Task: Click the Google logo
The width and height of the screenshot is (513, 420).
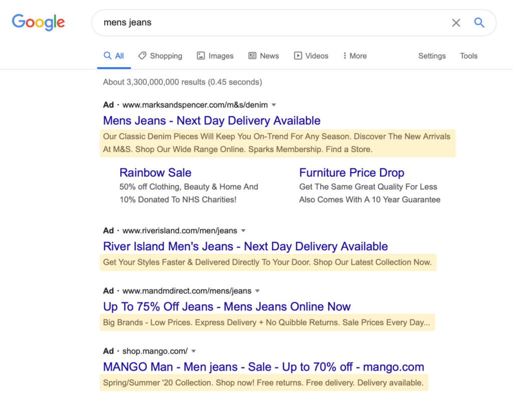Action: 38,23
